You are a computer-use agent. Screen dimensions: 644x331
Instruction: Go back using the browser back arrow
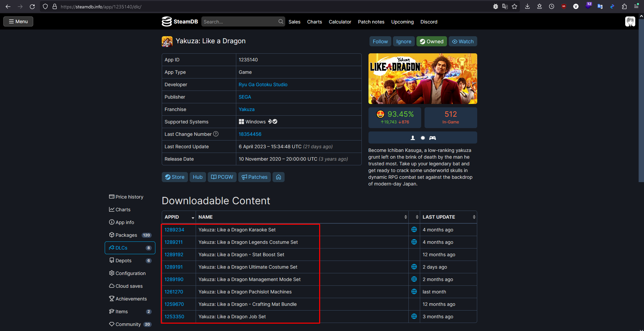click(8, 7)
